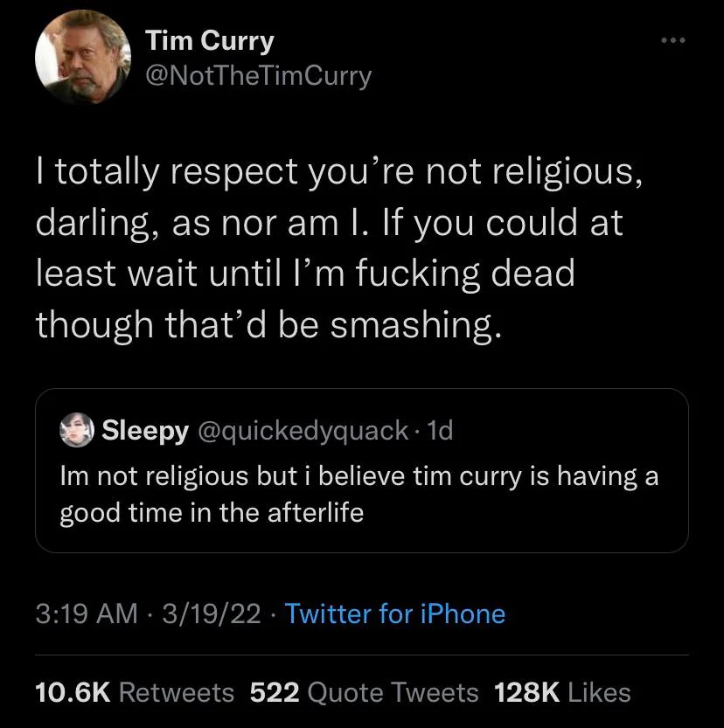
Task: Open the @NotTheTimCurry handle
Action: click(x=258, y=76)
